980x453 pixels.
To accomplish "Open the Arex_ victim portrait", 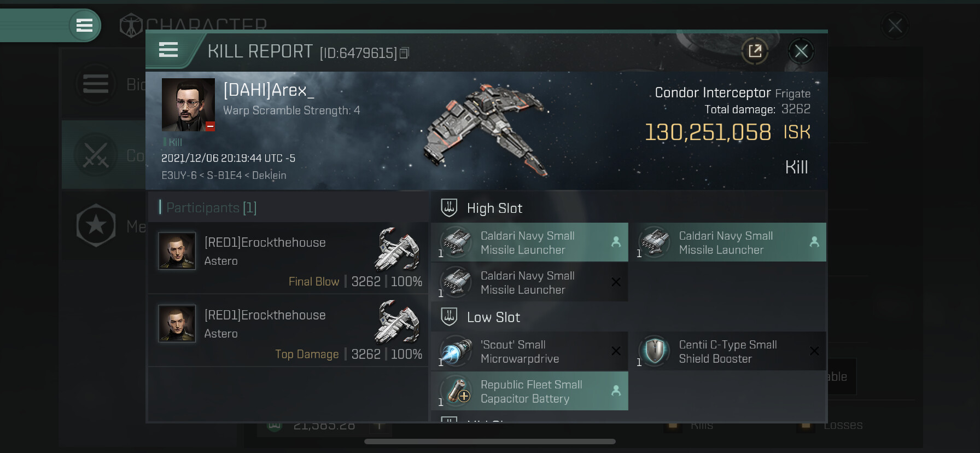I will (188, 104).
